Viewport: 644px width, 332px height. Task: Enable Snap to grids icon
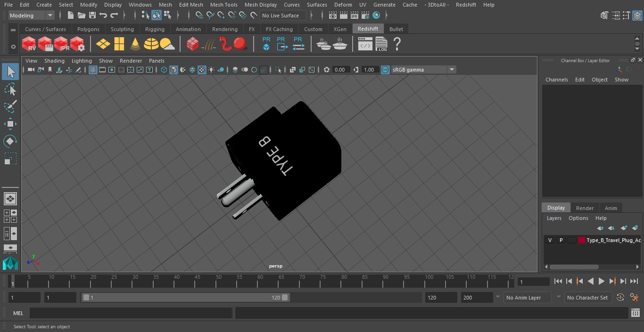pos(199,16)
